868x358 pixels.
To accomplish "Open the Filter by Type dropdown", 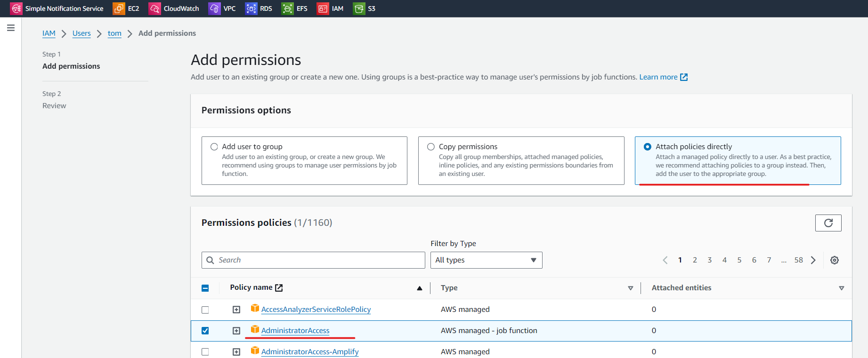I will pyautogui.click(x=486, y=260).
